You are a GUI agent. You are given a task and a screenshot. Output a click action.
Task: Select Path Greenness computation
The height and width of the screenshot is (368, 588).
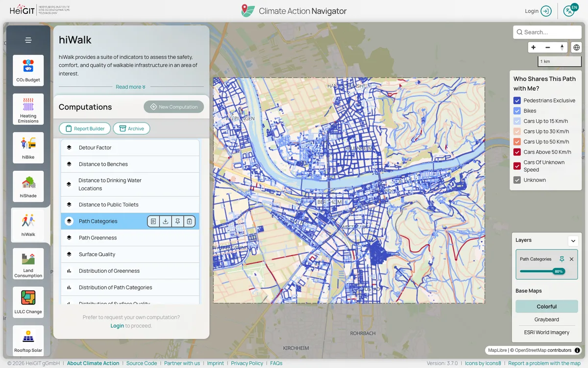pyautogui.click(x=130, y=238)
